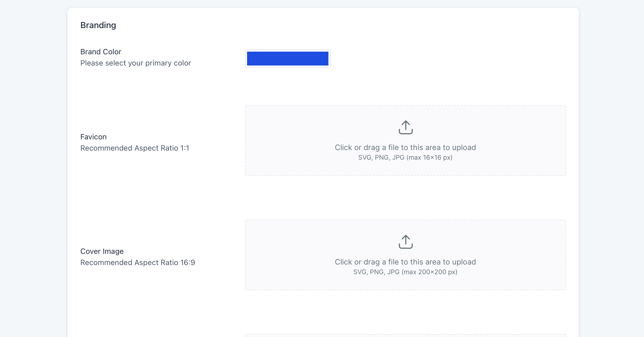Click the Cover Image field label
Viewport: 644px width, 337px height.
pyautogui.click(x=102, y=251)
